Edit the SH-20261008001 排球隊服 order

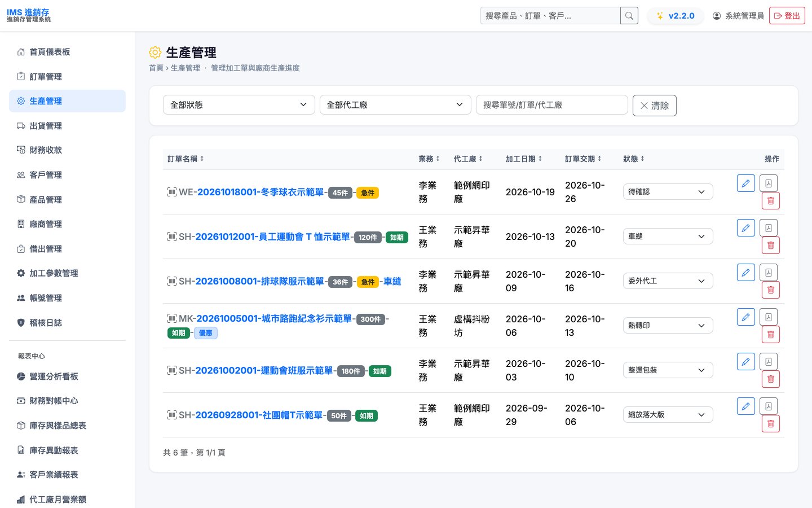(x=746, y=273)
